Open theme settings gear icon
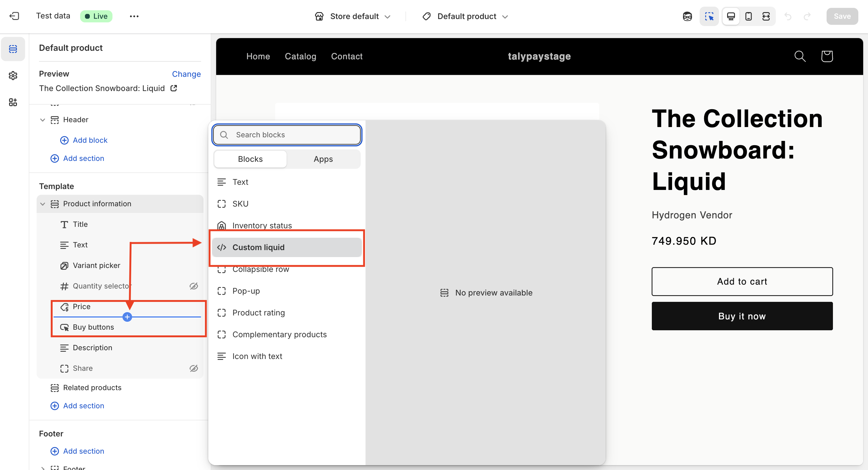868x470 pixels. point(13,76)
